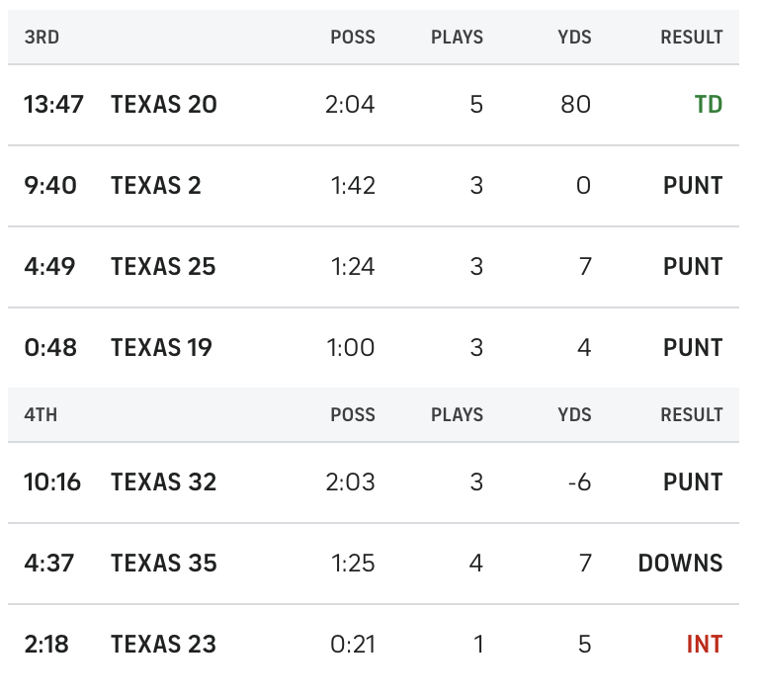761x700 pixels.
Task: Select the 9:40 drive start time
Action: click(x=50, y=186)
